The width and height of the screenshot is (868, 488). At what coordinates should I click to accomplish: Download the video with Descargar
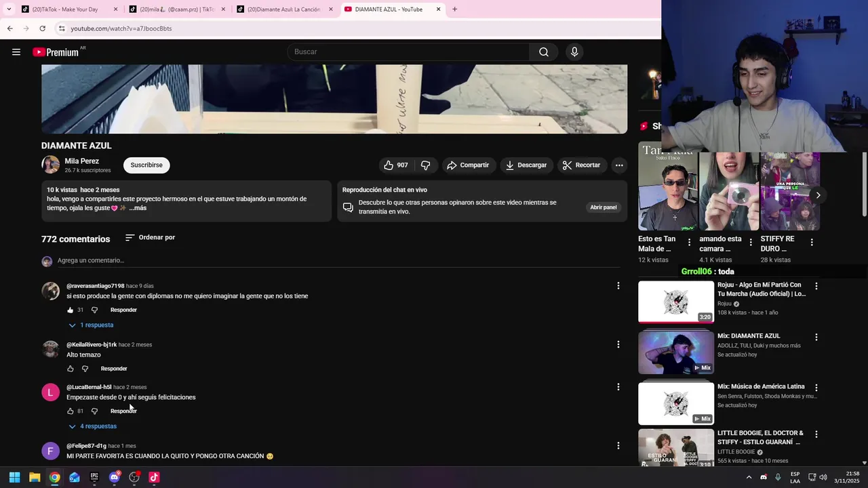point(526,165)
